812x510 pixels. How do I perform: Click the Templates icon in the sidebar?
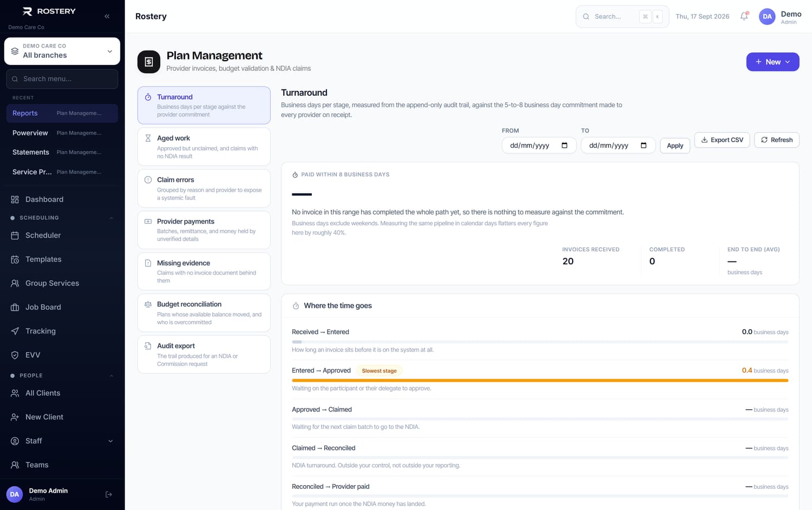coord(15,259)
